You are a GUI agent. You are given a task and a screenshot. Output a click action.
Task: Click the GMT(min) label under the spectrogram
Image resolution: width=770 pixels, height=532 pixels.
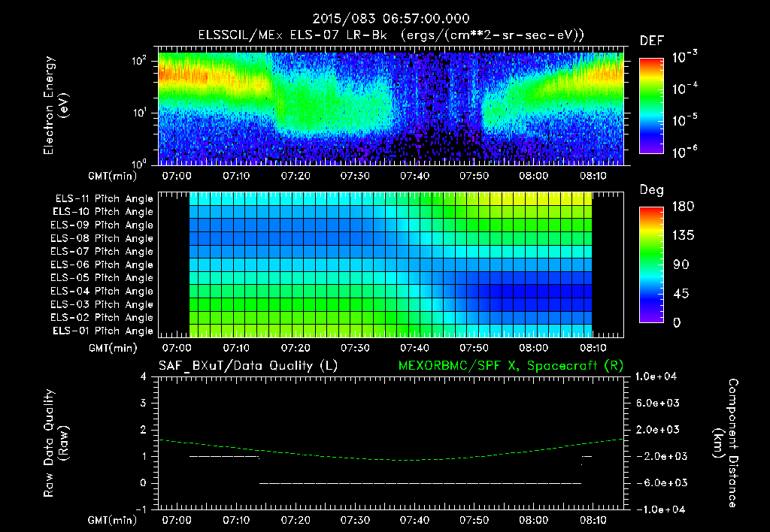pos(113,176)
